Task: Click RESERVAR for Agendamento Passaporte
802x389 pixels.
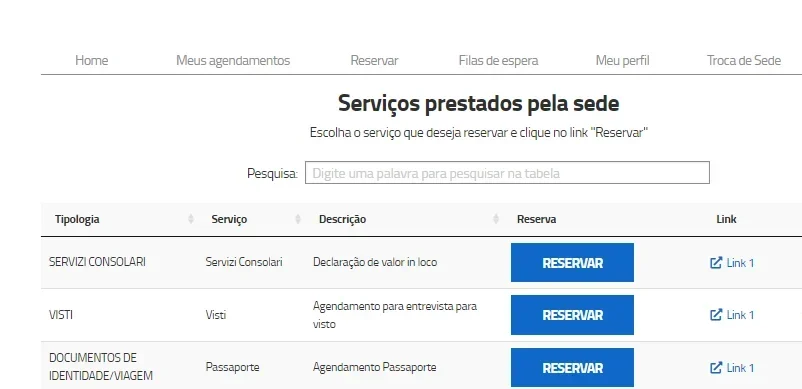Action: [572, 368]
